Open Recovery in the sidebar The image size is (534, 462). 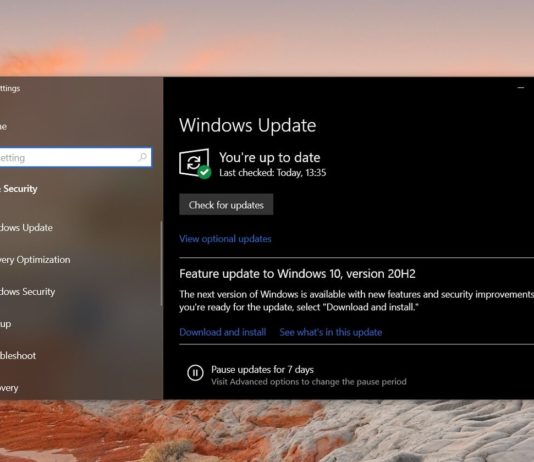coord(9,388)
